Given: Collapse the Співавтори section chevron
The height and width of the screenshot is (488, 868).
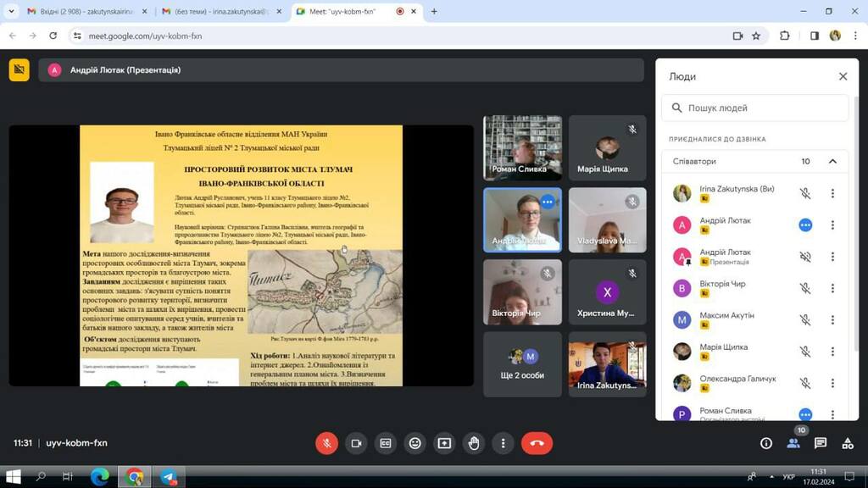Looking at the screenshot, I should pyautogui.click(x=832, y=162).
